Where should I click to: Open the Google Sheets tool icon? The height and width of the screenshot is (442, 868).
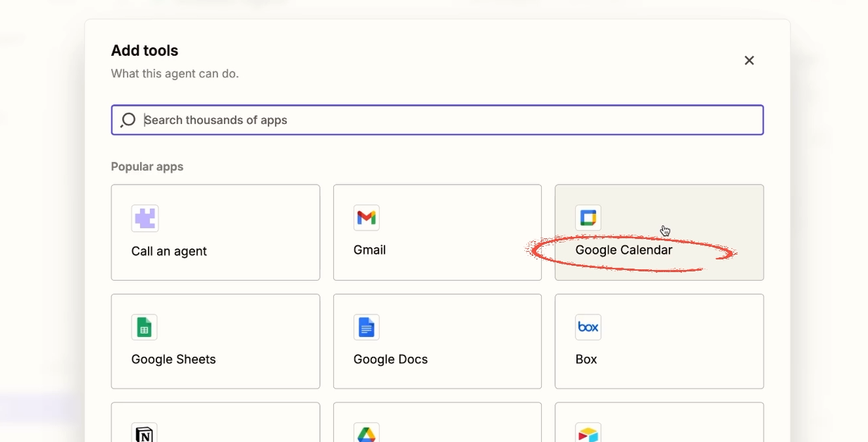click(x=144, y=327)
